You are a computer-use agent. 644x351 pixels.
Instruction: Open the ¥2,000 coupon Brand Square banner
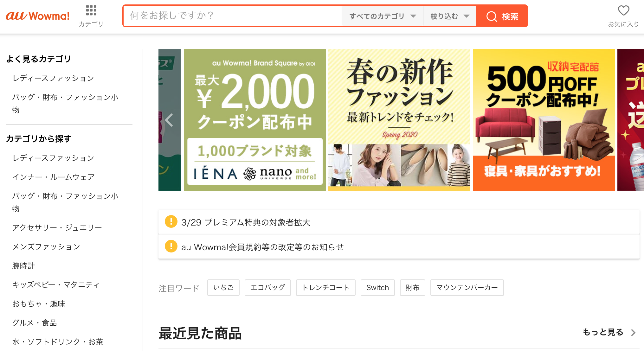[x=255, y=120]
